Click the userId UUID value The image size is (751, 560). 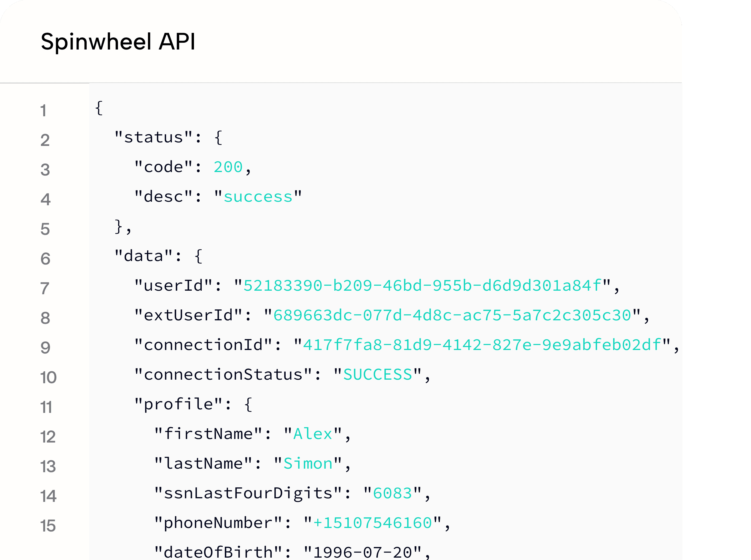coord(422,286)
